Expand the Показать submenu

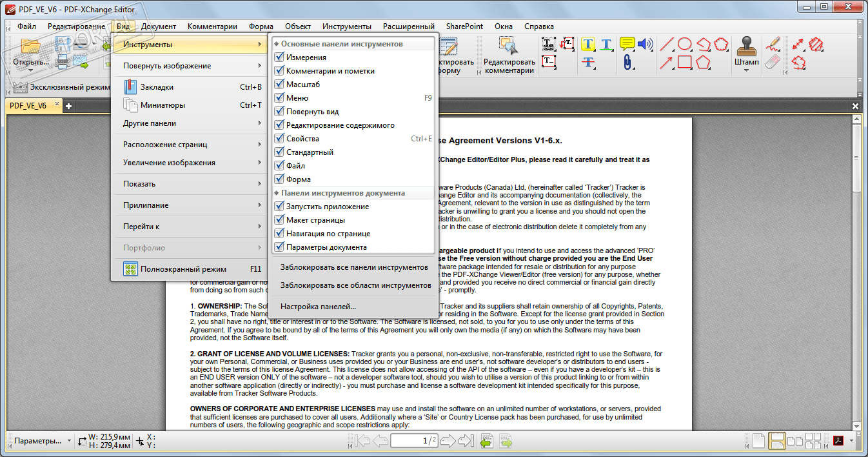click(190, 184)
